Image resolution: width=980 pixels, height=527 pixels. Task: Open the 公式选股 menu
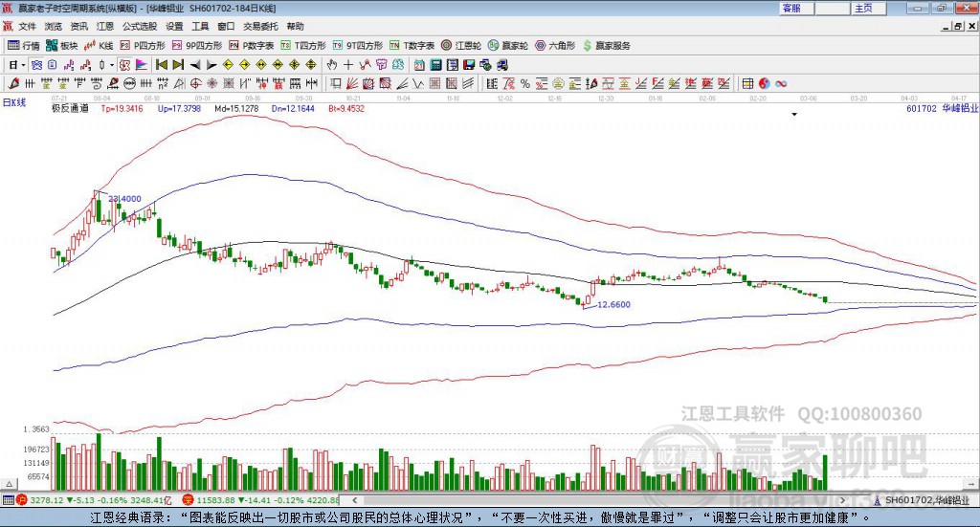coord(140,26)
